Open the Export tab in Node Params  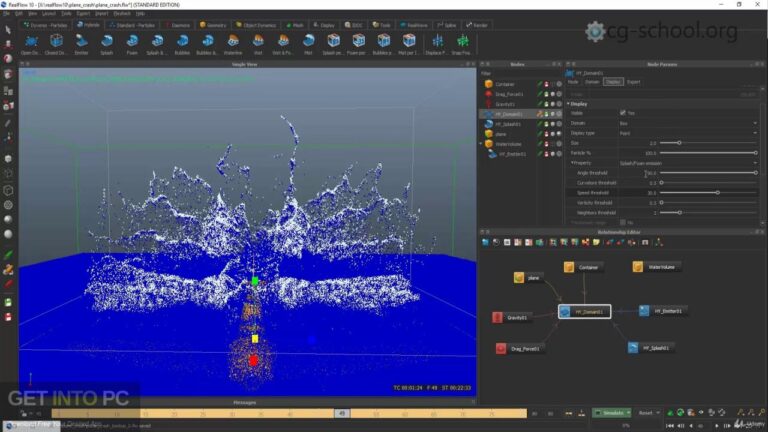pos(633,82)
